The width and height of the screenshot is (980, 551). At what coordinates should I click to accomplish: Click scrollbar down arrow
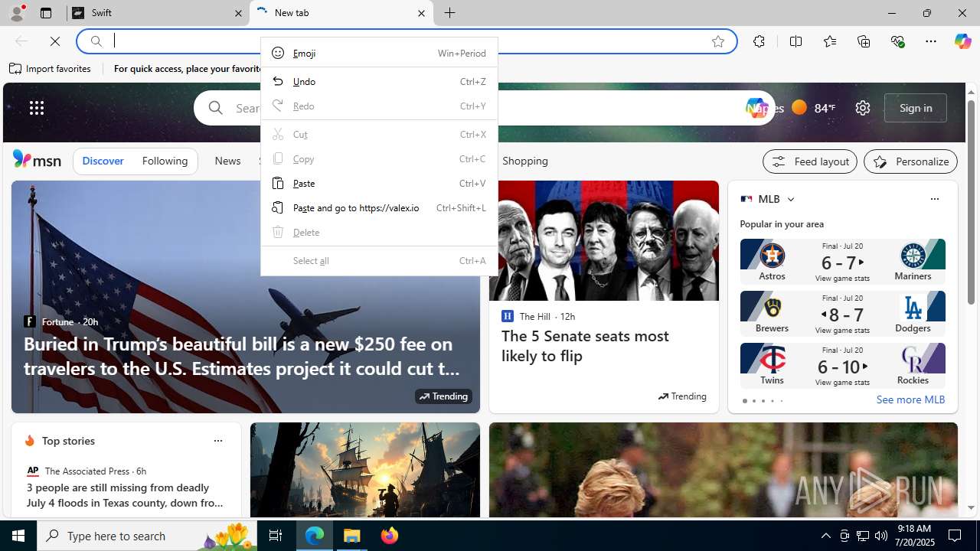[971, 508]
